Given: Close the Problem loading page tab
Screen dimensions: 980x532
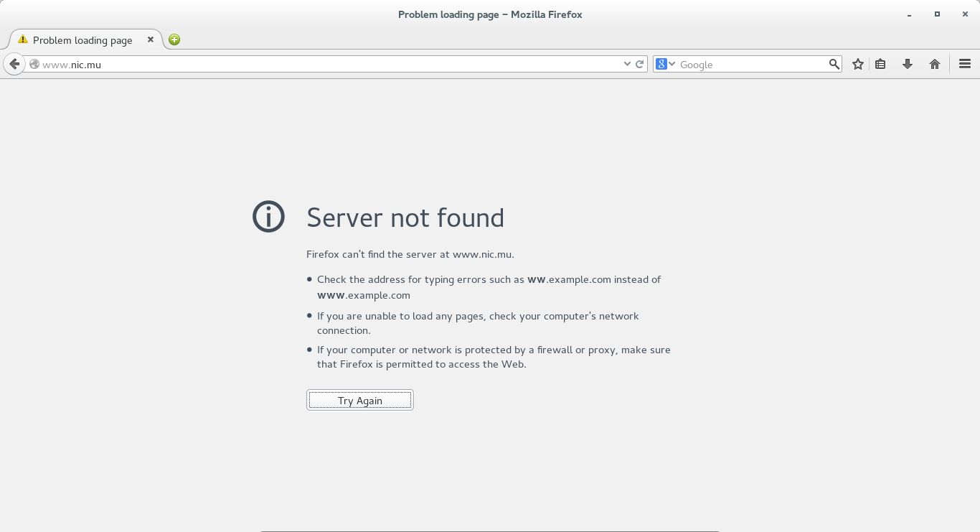Looking at the screenshot, I should click(151, 39).
